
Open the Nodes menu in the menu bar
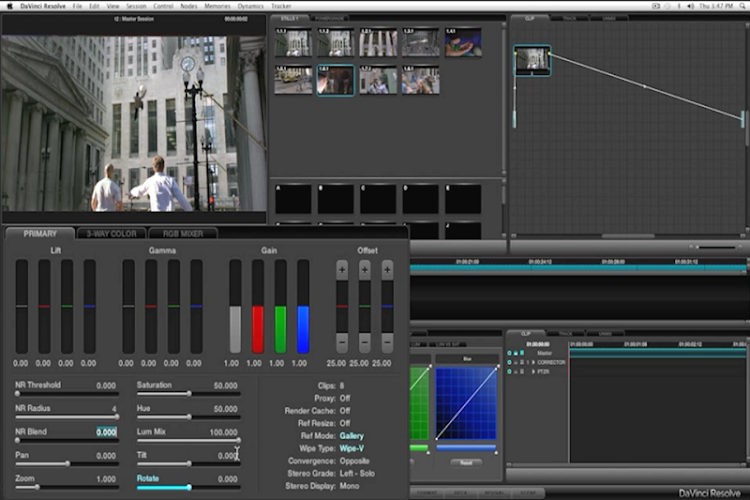pos(189,6)
